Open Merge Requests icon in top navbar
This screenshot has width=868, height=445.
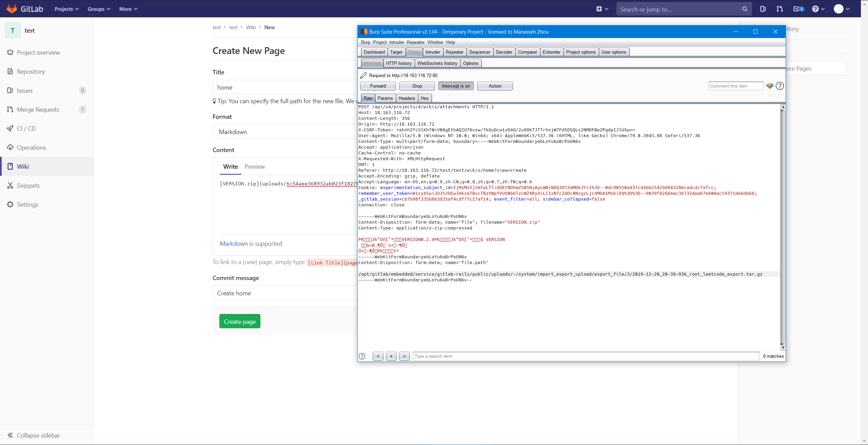click(780, 9)
